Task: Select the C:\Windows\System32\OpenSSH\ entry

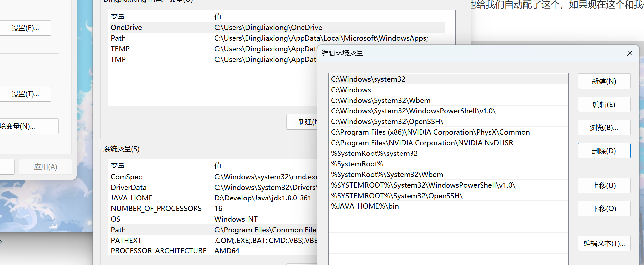Action: (x=448, y=121)
